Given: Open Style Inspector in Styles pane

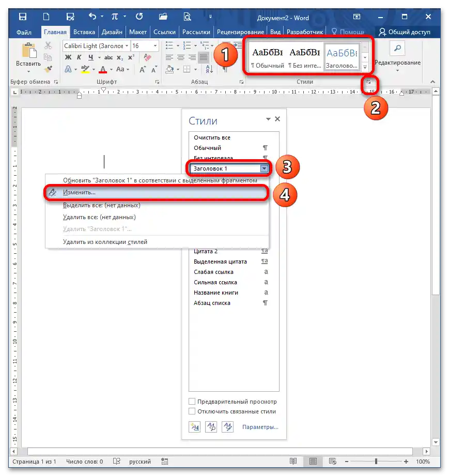Looking at the screenshot, I should coord(211,427).
